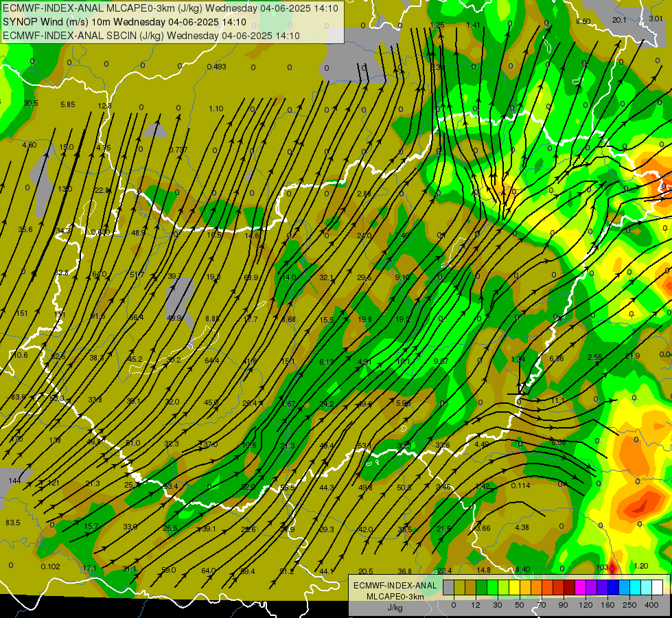Select the map value 8.60
672x618 pixels.
coord(583,21)
